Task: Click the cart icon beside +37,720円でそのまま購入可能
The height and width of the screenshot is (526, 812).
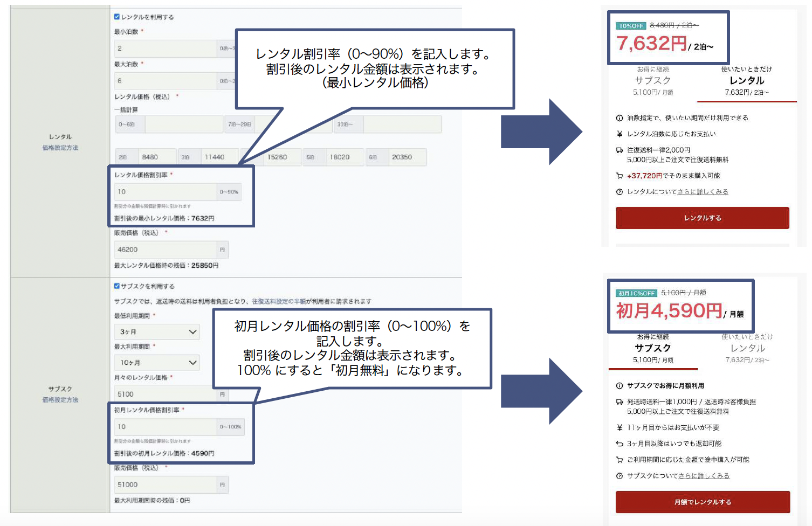Action: click(620, 176)
